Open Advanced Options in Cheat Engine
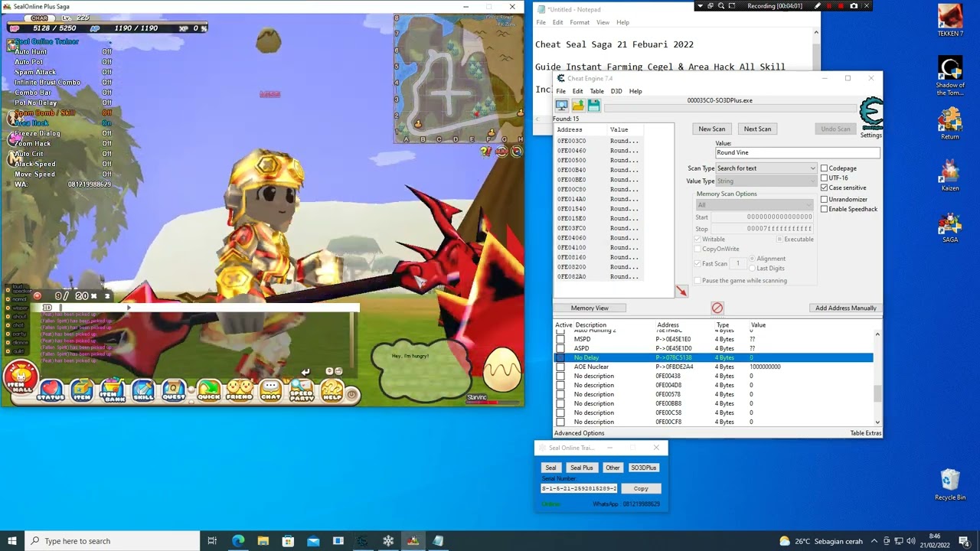 [x=579, y=433]
